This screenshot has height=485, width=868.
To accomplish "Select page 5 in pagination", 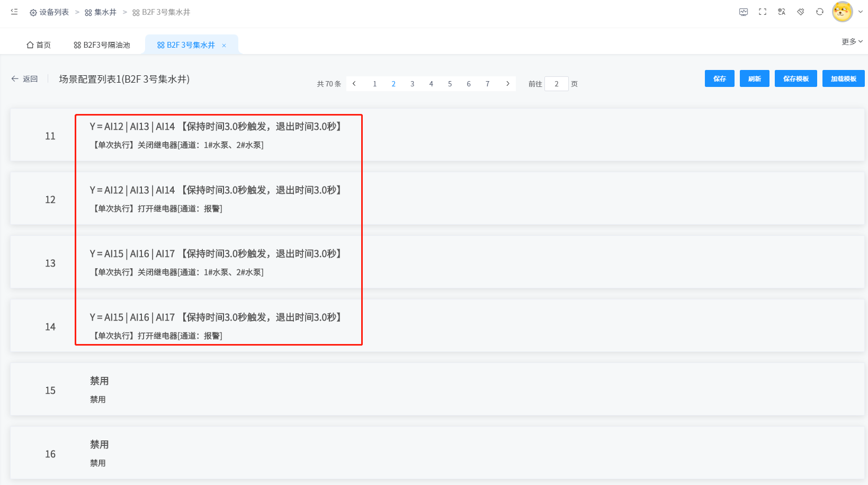I will point(450,84).
